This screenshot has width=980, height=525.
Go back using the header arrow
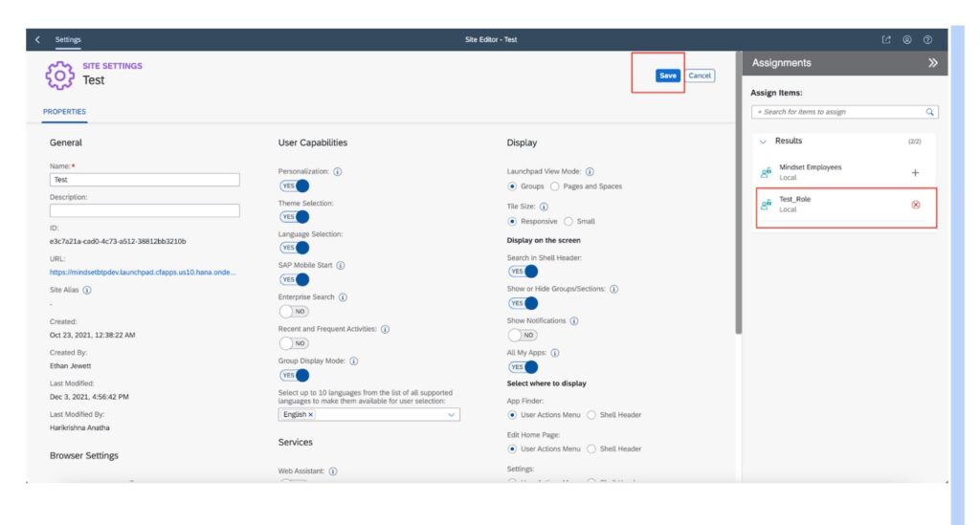(37, 39)
